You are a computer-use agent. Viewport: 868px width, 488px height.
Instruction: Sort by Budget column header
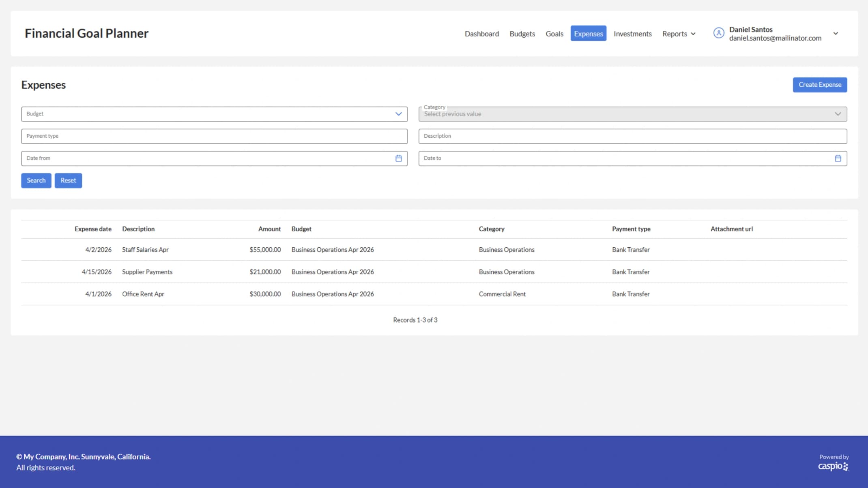click(301, 229)
